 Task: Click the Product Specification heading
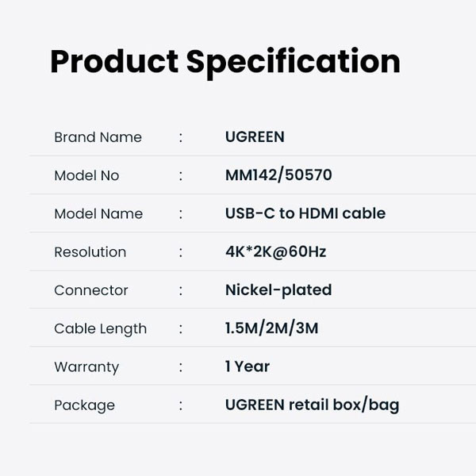[225, 62]
